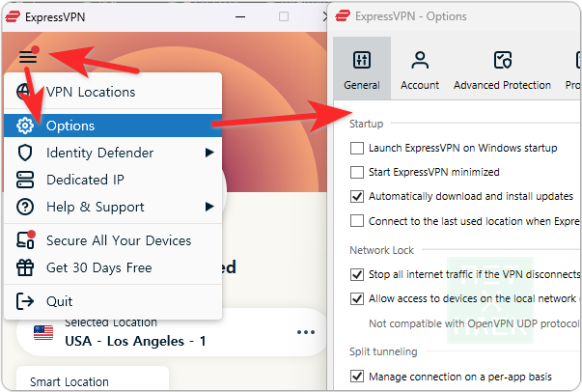Image resolution: width=582 pixels, height=392 pixels.
Task: Open the Advanced Protection tab
Action: pos(502,70)
